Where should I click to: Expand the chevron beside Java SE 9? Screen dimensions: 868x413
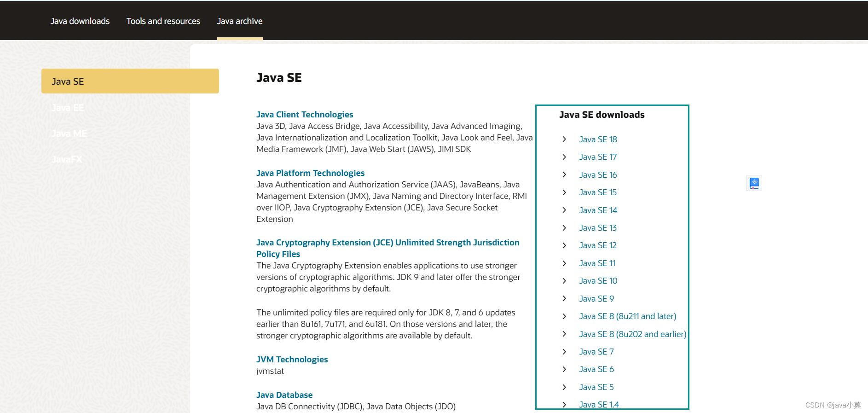tap(564, 298)
